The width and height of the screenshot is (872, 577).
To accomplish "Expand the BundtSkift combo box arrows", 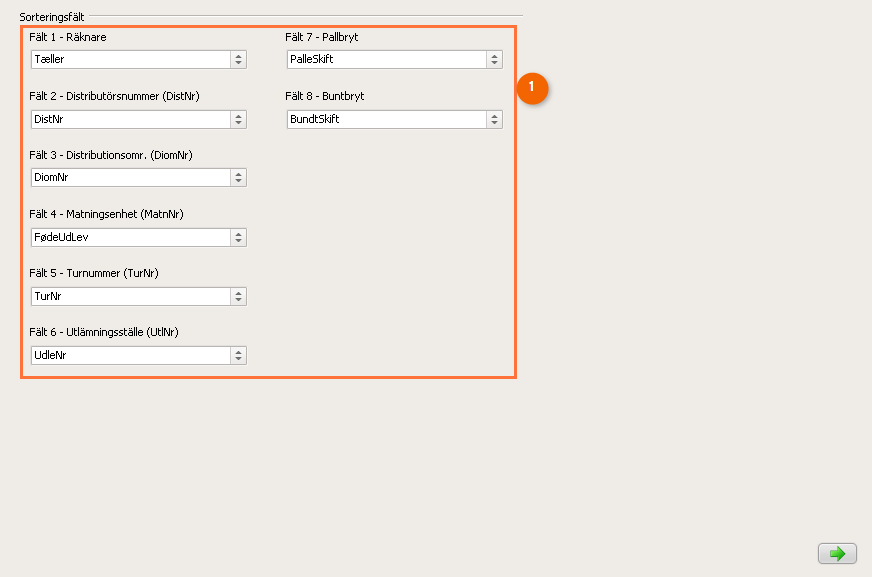I will click(494, 119).
